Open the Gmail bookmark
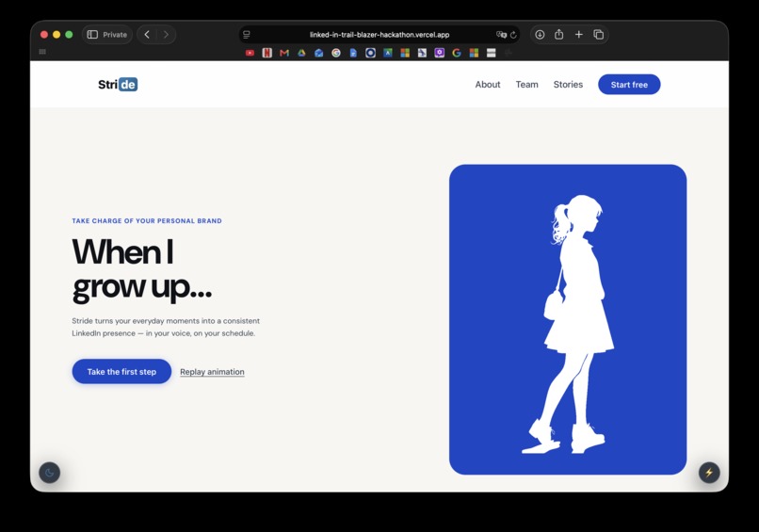Image resolution: width=759 pixels, height=532 pixels. pos(284,53)
